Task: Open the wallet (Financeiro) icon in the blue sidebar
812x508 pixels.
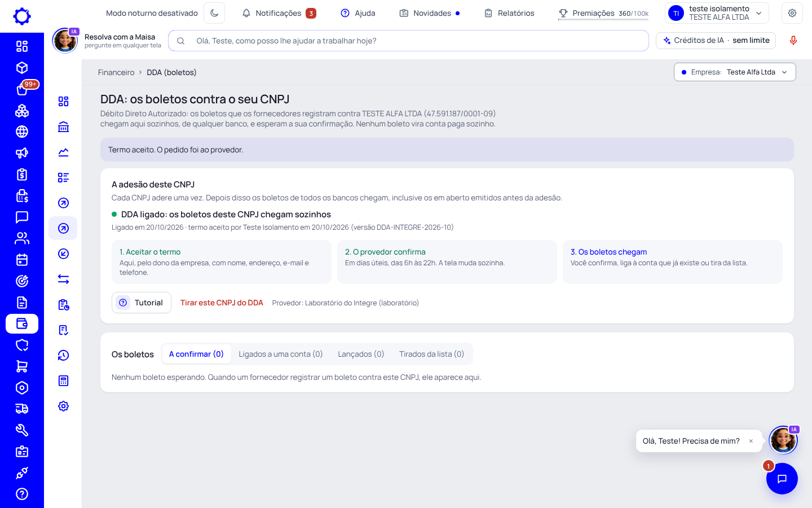Action: pyautogui.click(x=22, y=323)
